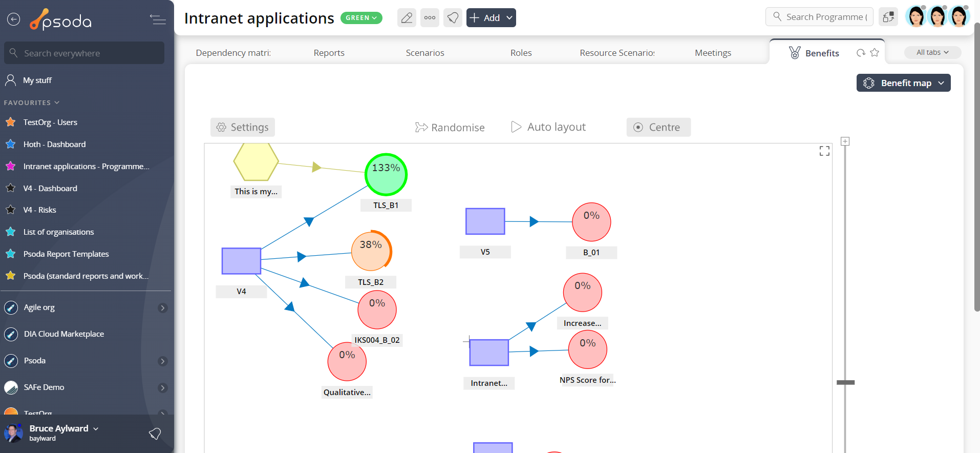Image resolution: width=980 pixels, height=453 pixels.
Task: Click the tag icon near Bruce Aylward
Action: point(155,434)
